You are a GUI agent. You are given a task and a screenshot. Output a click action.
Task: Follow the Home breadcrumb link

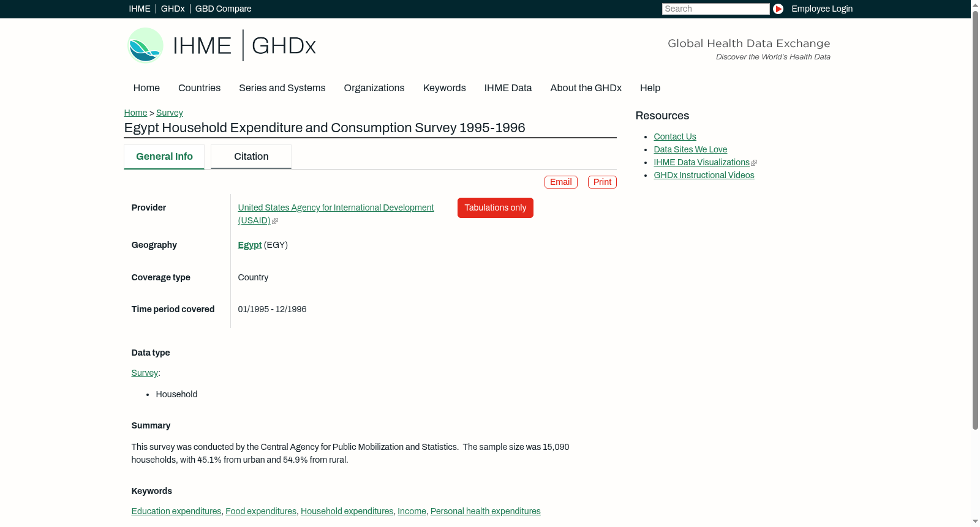(x=135, y=113)
